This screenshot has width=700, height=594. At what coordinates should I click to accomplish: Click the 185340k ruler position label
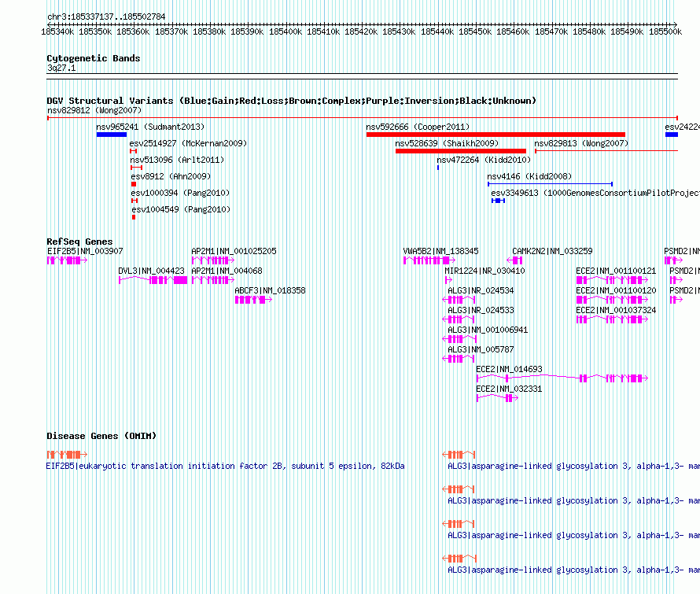tap(57, 31)
